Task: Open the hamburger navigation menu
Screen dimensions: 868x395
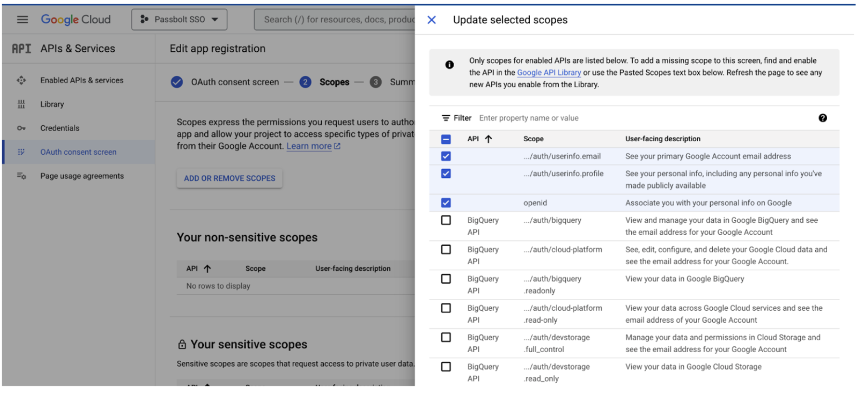Action: coord(22,20)
